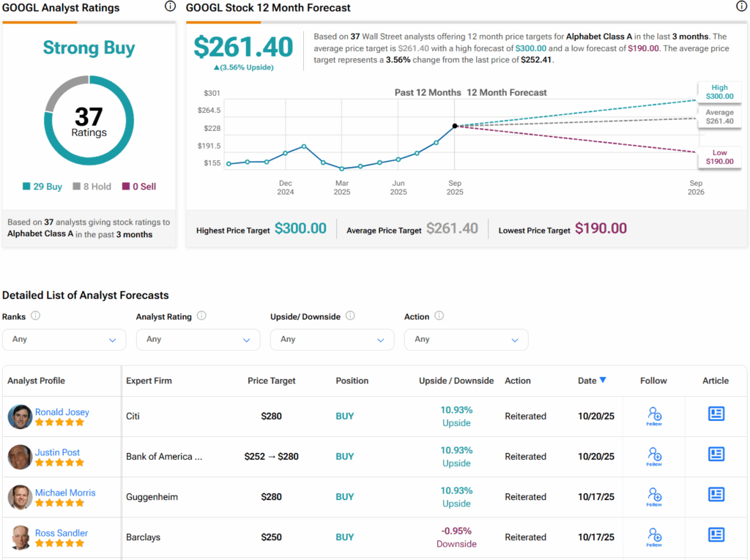Click the info icon beside 12 Month Forecast
This screenshot has width=750, height=560.
pos(741,7)
